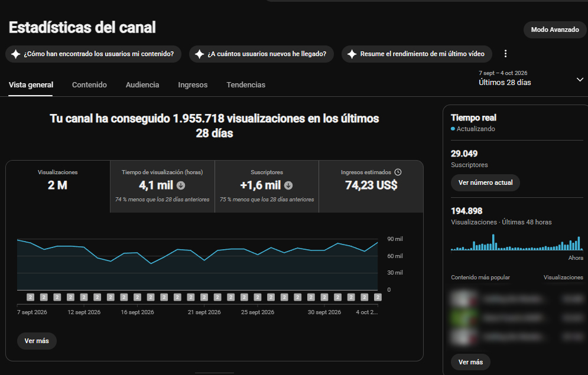Image resolution: width=588 pixels, height=375 pixels.
Task: Select the Suscriptores +1,6 mil metric card
Action: pyautogui.click(x=267, y=187)
